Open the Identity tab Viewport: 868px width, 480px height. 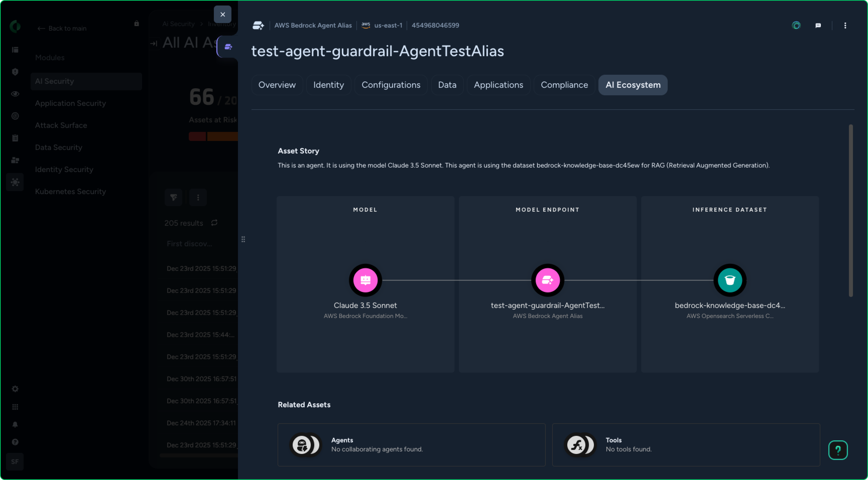pyautogui.click(x=329, y=85)
